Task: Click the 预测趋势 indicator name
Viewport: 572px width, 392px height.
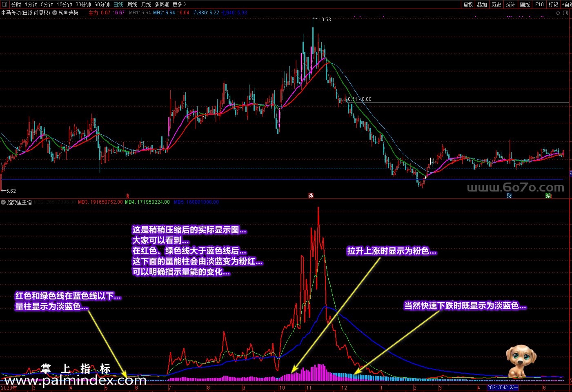Action: coord(68,13)
